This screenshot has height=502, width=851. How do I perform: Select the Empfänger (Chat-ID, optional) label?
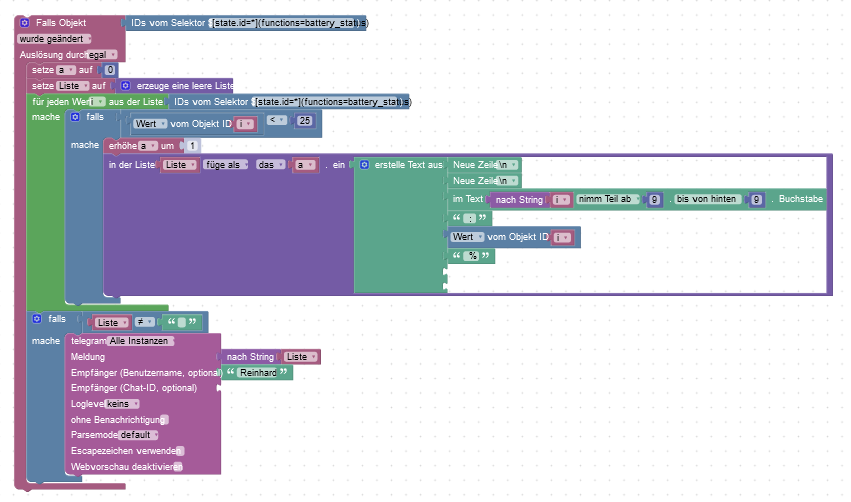[x=134, y=388]
